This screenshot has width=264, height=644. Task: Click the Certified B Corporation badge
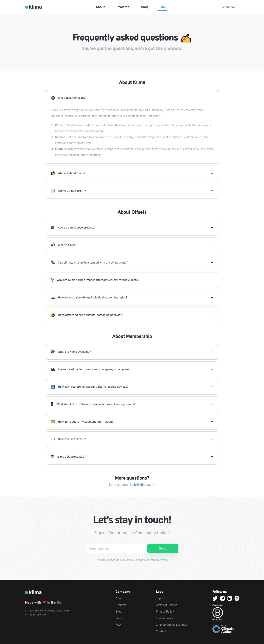(218, 613)
